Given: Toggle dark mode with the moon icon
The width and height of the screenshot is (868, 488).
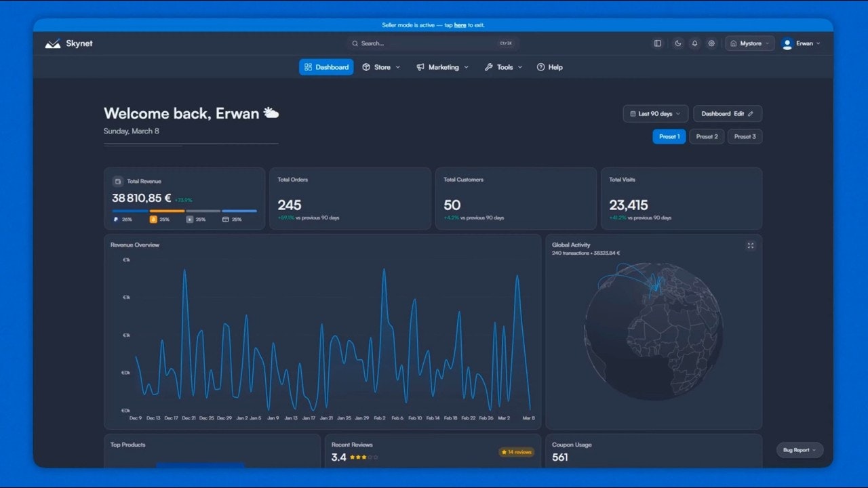Looking at the screenshot, I should pyautogui.click(x=677, y=43).
